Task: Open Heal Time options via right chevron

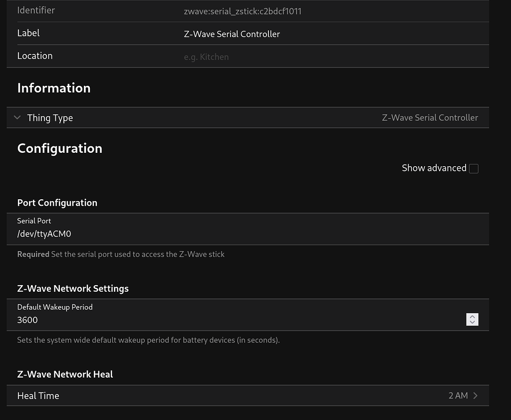Action: point(475,395)
